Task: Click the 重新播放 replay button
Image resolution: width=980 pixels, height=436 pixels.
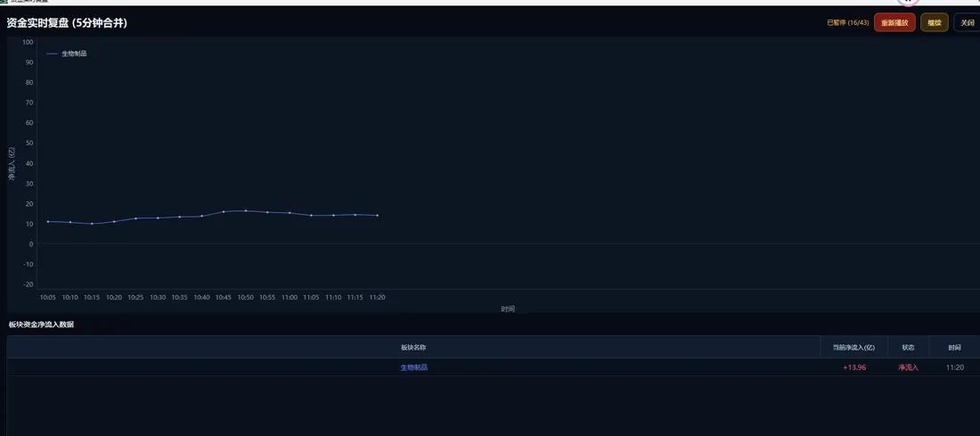Action: (894, 22)
